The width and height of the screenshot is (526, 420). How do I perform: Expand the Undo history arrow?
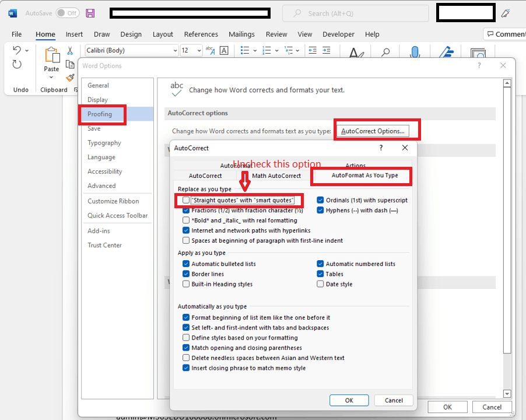tap(27, 51)
